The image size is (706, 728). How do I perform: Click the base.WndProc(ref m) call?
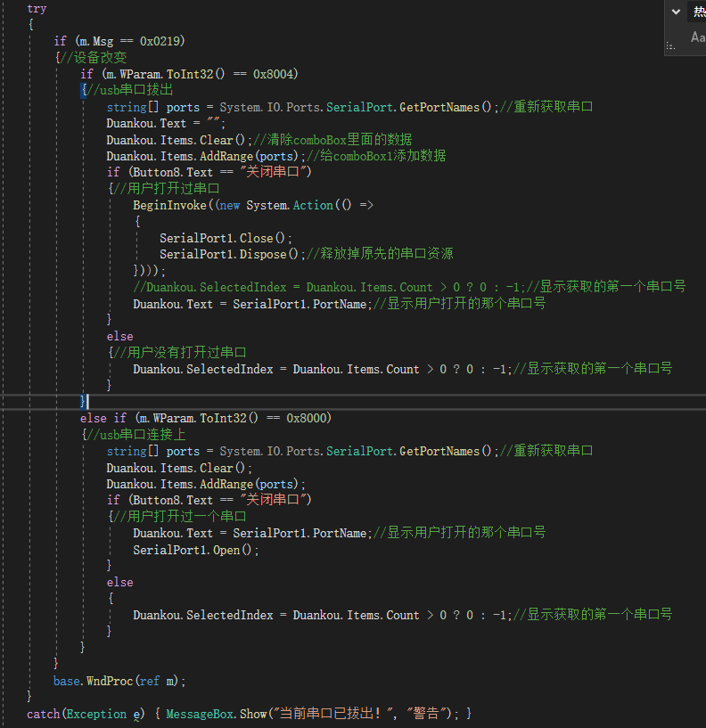(x=120, y=681)
